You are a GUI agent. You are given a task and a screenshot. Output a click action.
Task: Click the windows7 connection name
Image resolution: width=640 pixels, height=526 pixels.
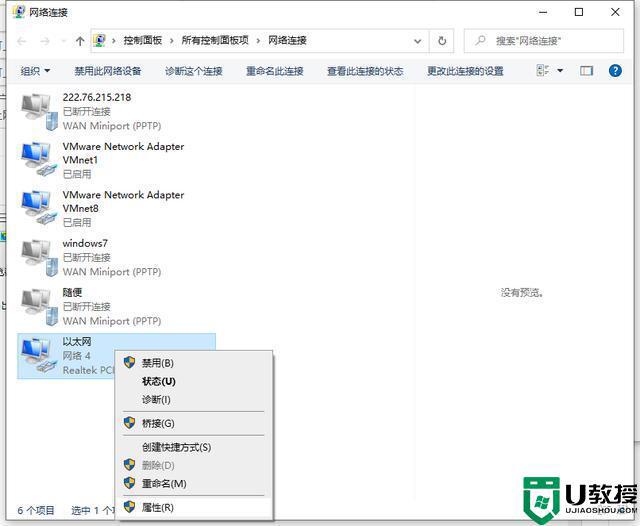[x=85, y=243]
